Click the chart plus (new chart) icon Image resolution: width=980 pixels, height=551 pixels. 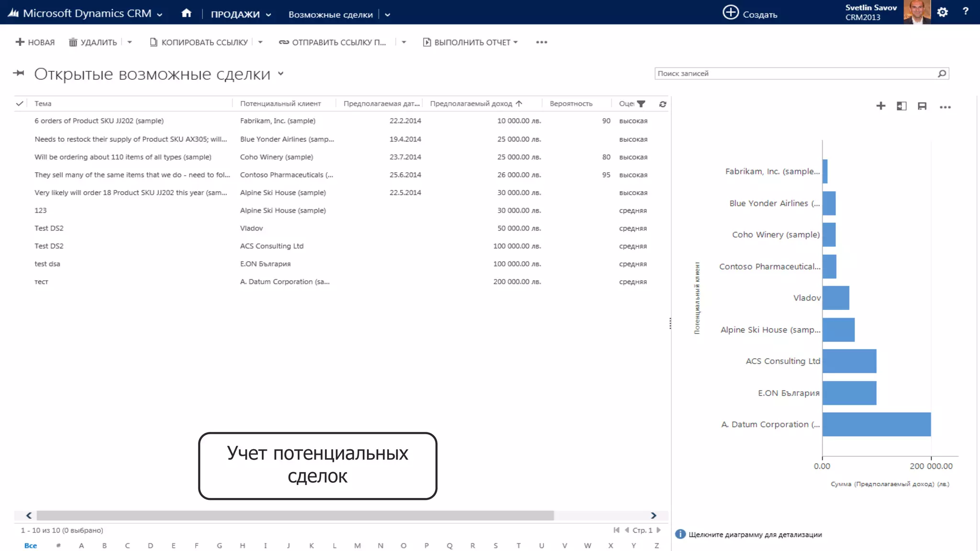[x=880, y=106]
